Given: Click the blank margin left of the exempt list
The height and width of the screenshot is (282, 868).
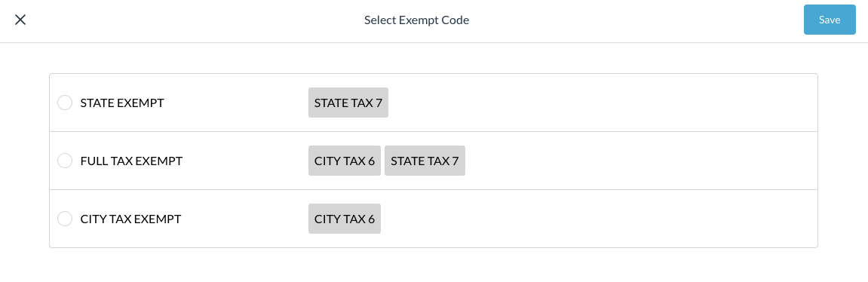Looking at the screenshot, I should click(24, 161).
